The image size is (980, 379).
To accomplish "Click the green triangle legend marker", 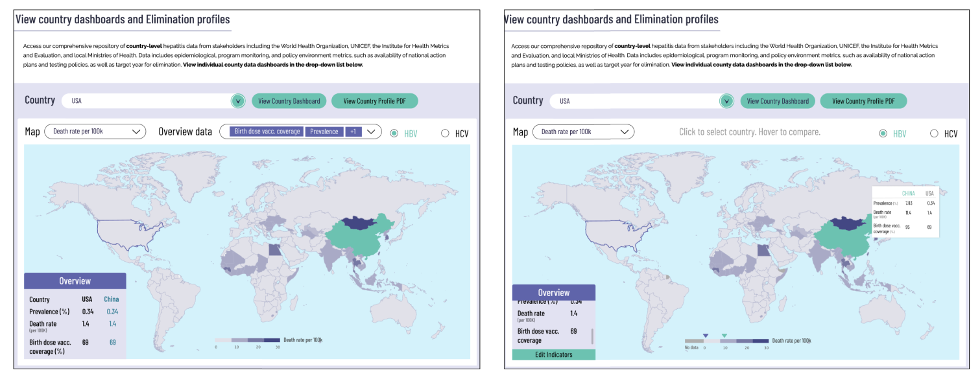I will point(724,335).
